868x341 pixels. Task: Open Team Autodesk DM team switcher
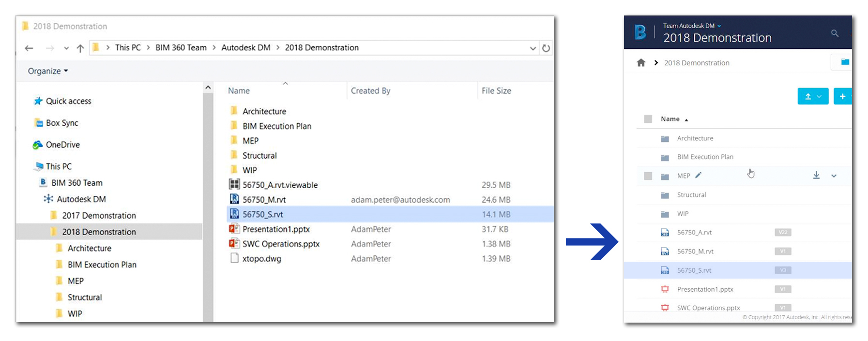[x=692, y=26]
